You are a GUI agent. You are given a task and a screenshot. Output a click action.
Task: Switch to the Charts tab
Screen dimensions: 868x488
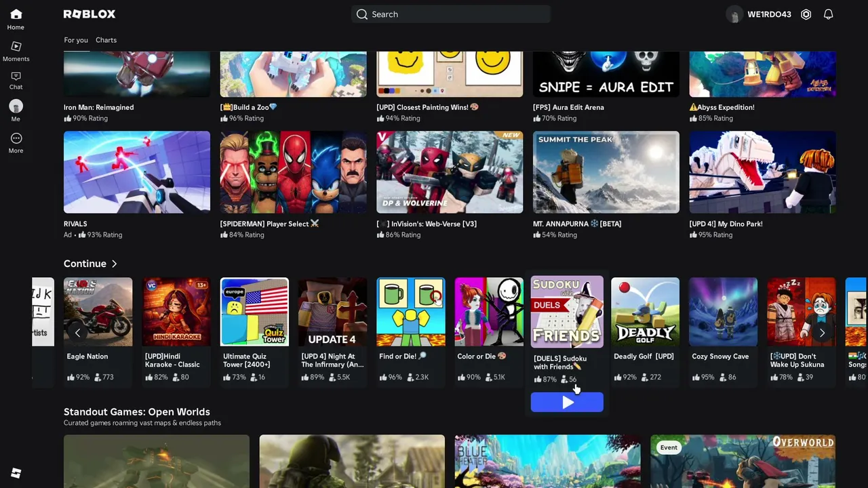point(106,40)
